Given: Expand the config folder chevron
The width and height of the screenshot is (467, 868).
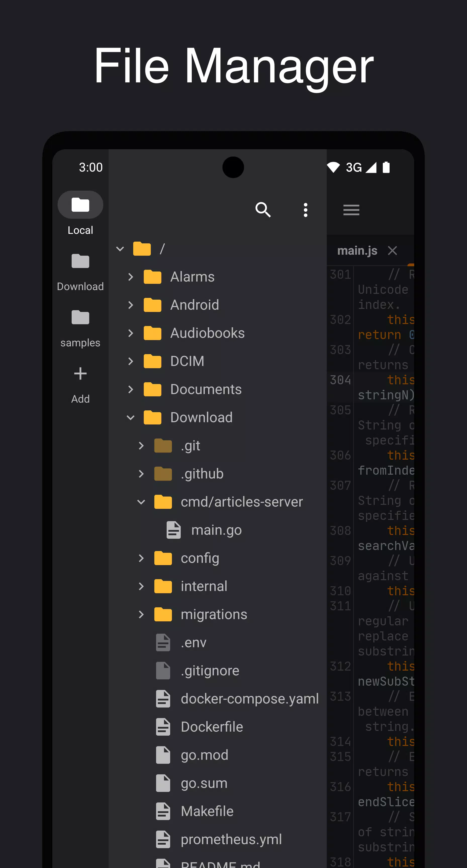Looking at the screenshot, I should tap(141, 558).
